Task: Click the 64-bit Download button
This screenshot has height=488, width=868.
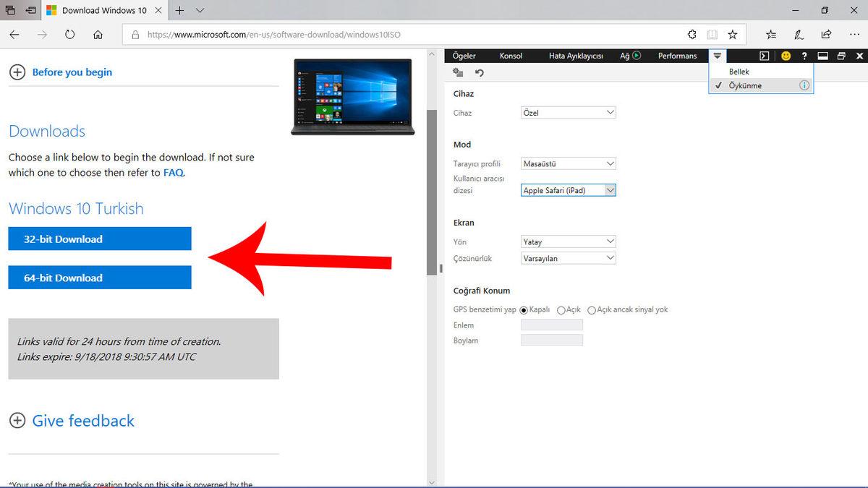Action: pyautogui.click(x=100, y=278)
